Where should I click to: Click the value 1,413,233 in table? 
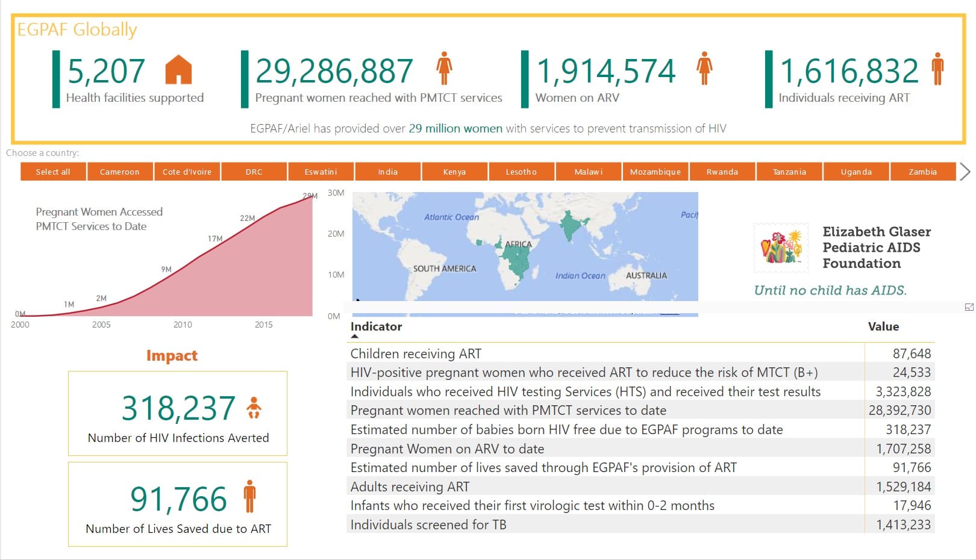[903, 524]
